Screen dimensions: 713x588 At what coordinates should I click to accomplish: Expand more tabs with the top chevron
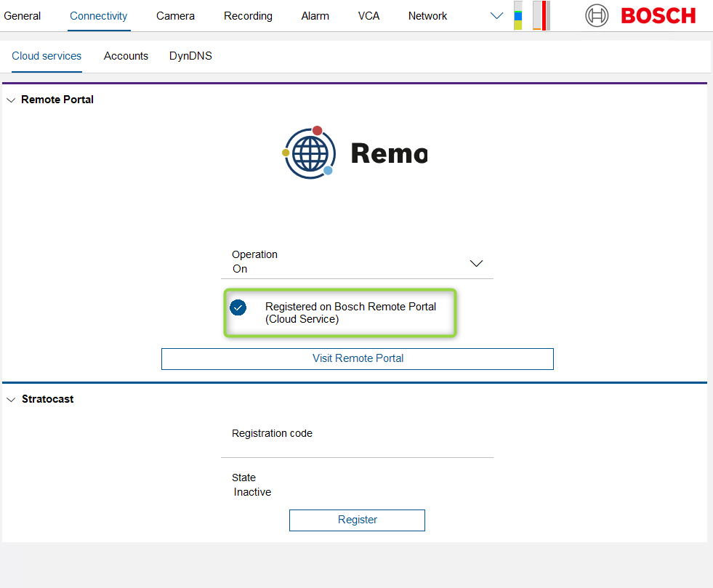[x=497, y=16]
